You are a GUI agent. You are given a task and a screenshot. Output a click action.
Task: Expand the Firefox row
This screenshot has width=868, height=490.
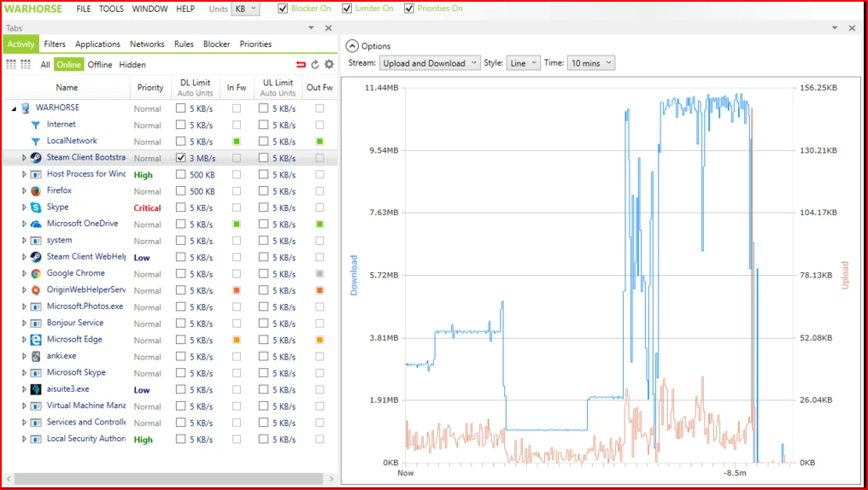24,191
